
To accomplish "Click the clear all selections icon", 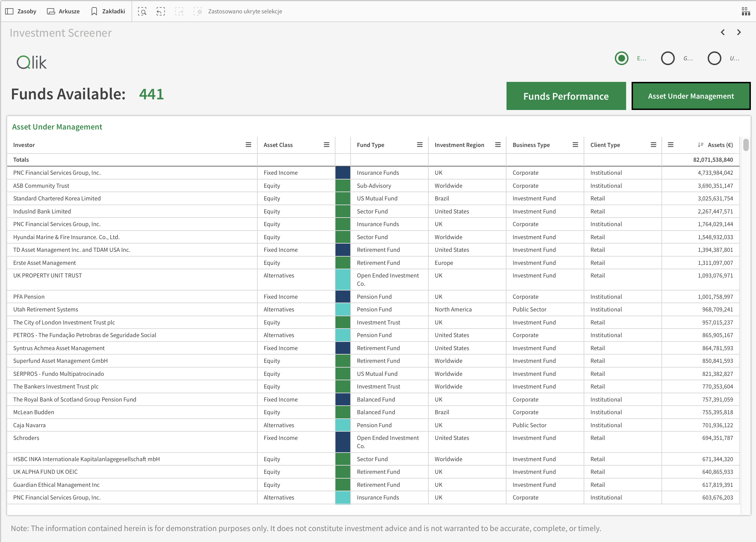I will [x=198, y=11].
